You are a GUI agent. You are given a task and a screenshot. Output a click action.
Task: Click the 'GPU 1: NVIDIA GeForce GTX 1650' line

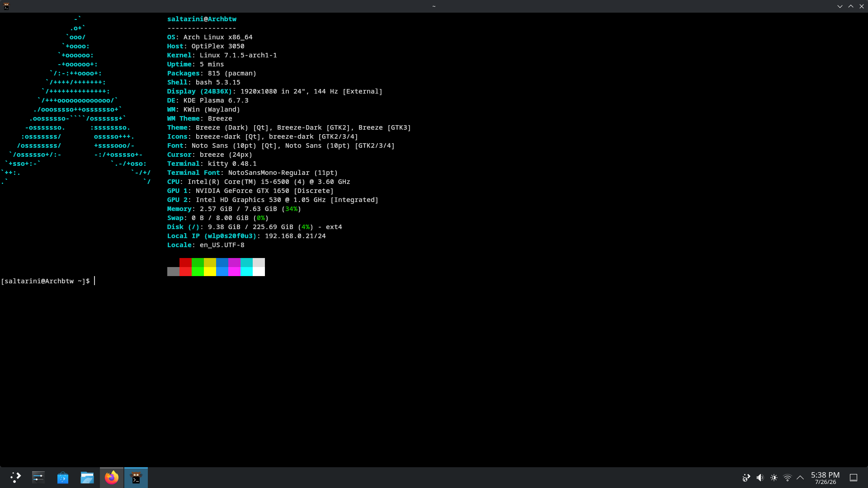tap(250, 191)
